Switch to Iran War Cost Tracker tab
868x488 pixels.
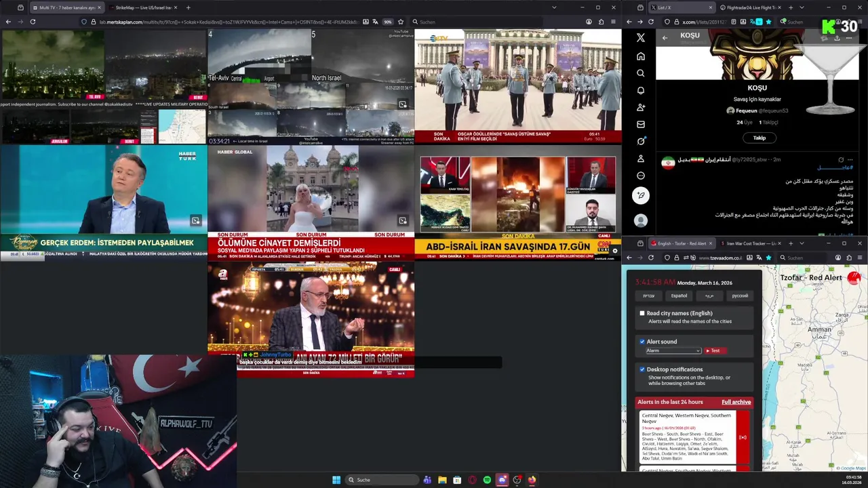point(750,243)
